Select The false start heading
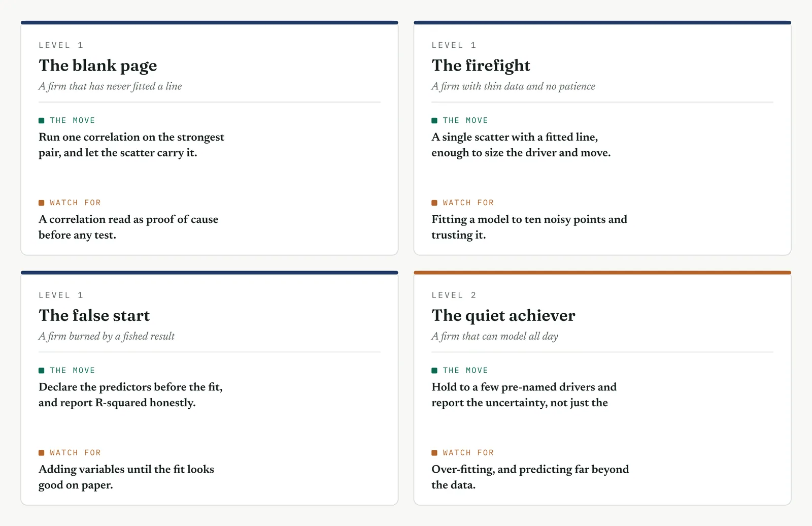 [94, 315]
